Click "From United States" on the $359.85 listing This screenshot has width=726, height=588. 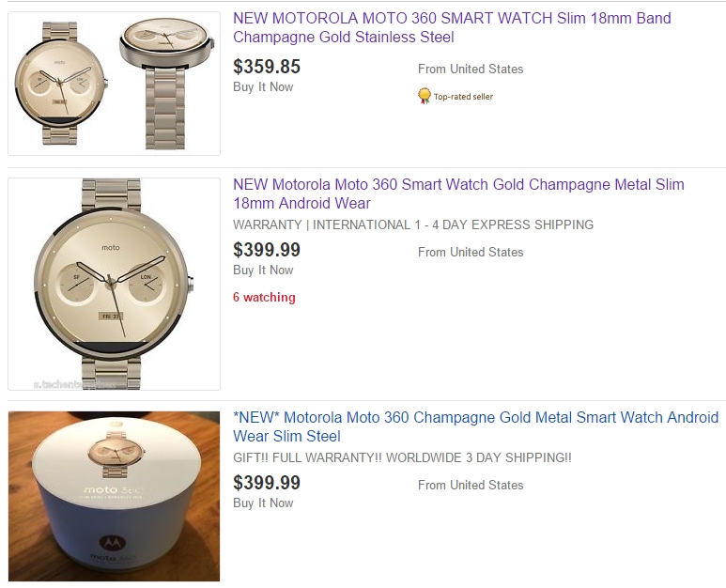point(471,70)
